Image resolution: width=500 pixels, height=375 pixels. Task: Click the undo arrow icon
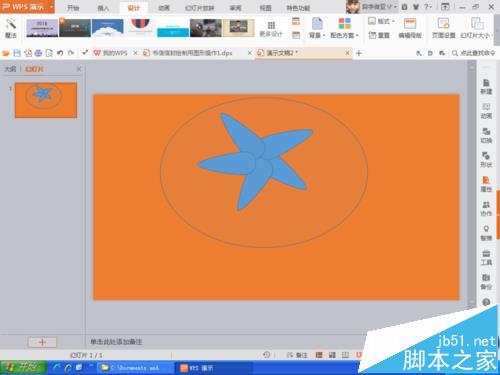point(60,53)
